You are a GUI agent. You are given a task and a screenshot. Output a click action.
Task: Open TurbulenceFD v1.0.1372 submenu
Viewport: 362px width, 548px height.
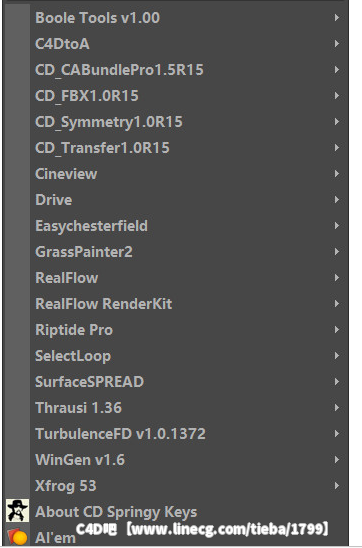(x=176, y=434)
